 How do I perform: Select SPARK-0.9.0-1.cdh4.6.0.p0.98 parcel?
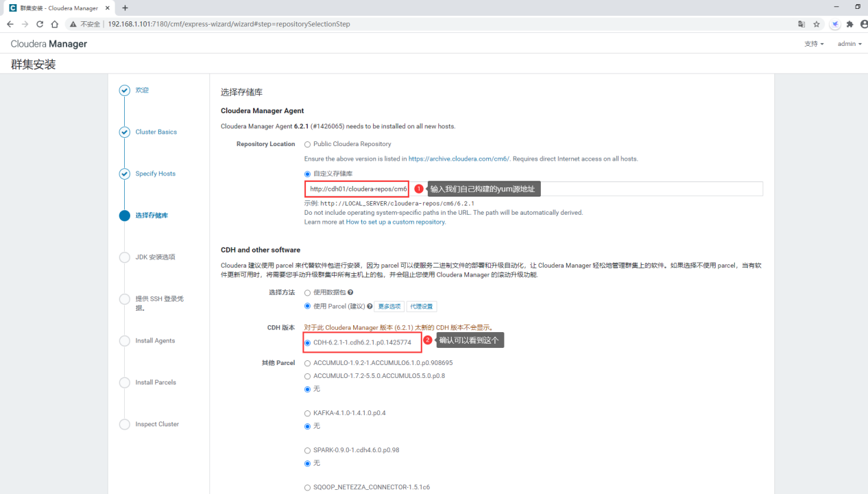[x=307, y=450]
